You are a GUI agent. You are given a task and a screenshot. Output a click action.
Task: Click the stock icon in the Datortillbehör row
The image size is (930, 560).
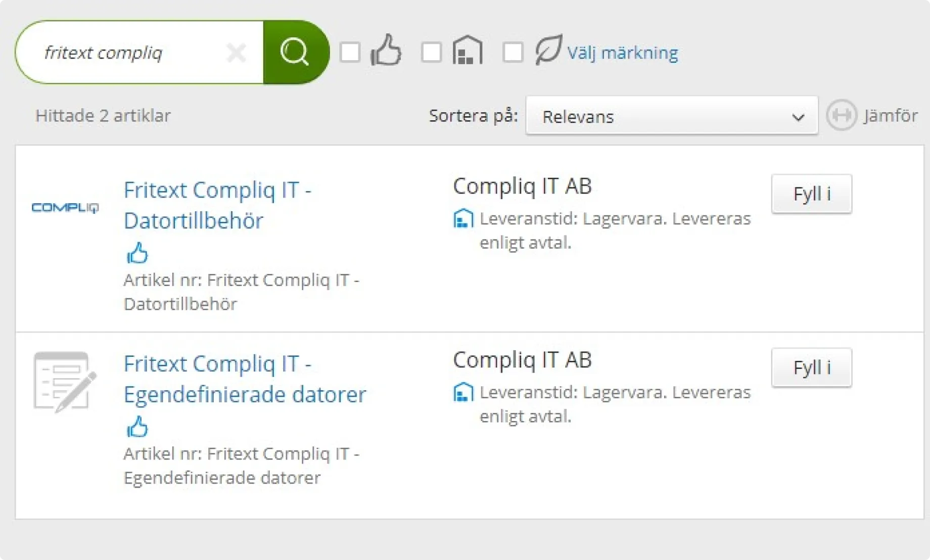[x=463, y=219]
